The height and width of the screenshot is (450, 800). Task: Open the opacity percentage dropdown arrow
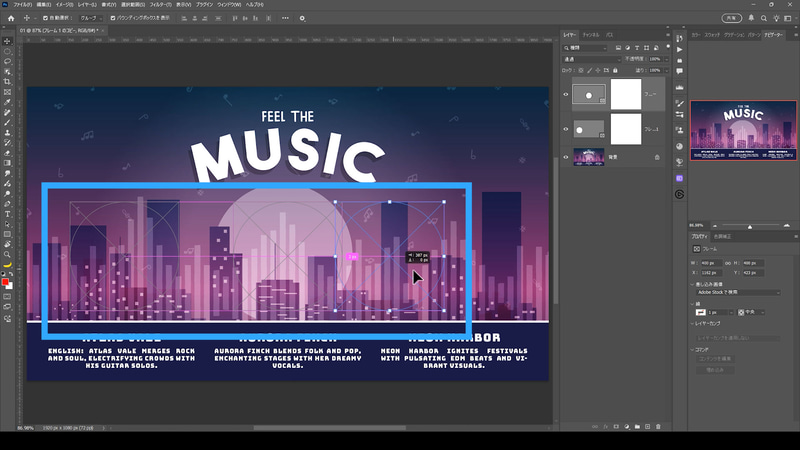point(666,59)
